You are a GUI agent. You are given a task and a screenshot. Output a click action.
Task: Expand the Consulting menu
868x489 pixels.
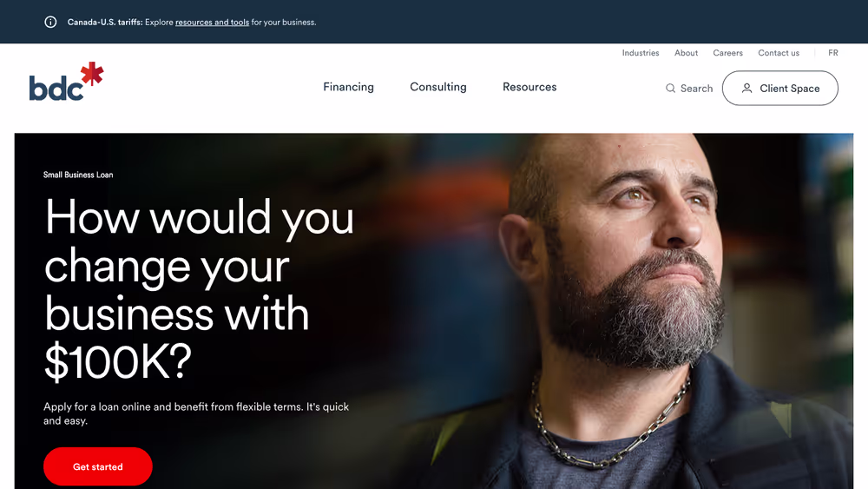click(x=437, y=87)
